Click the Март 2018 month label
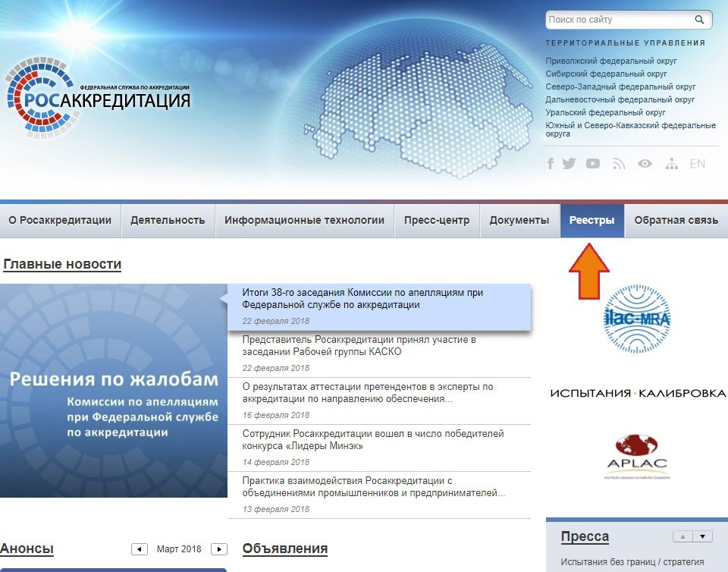The image size is (728, 572). [x=179, y=549]
